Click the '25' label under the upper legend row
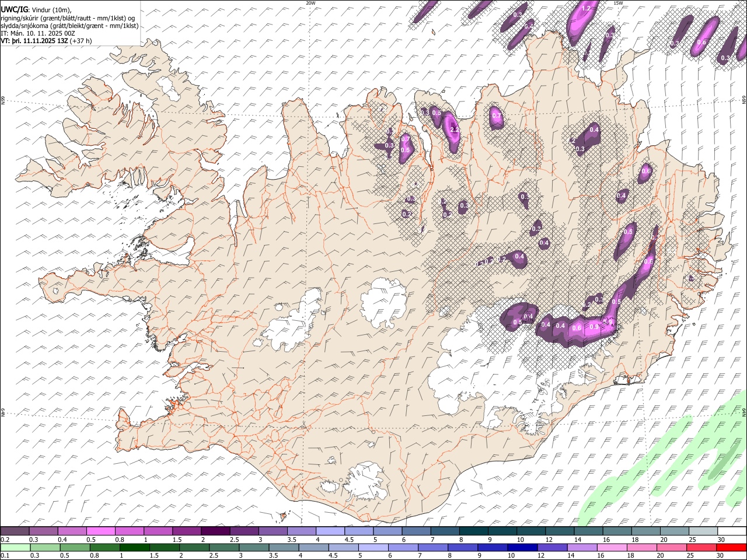Image resolution: width=747 pixels, height=560 pixels. click(x=692, y=540)
